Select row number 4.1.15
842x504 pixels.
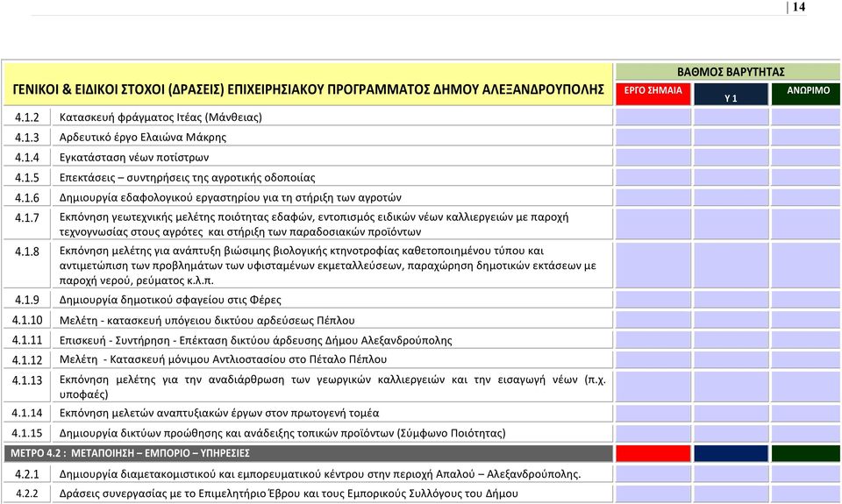[x=27, y=433]
